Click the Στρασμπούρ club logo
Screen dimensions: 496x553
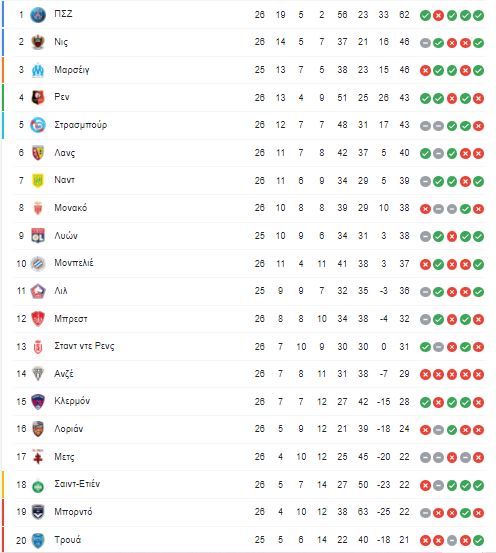pyautogui.click(x=38, y=125)
